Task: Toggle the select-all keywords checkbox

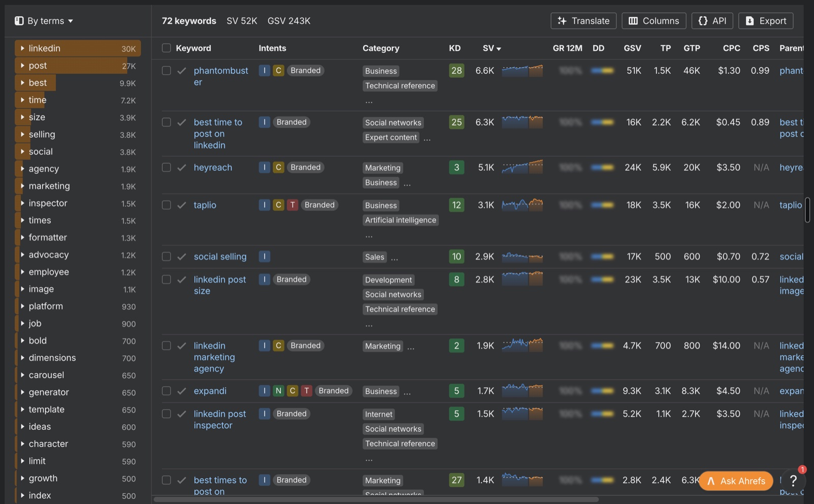Action: click(166, 48)
